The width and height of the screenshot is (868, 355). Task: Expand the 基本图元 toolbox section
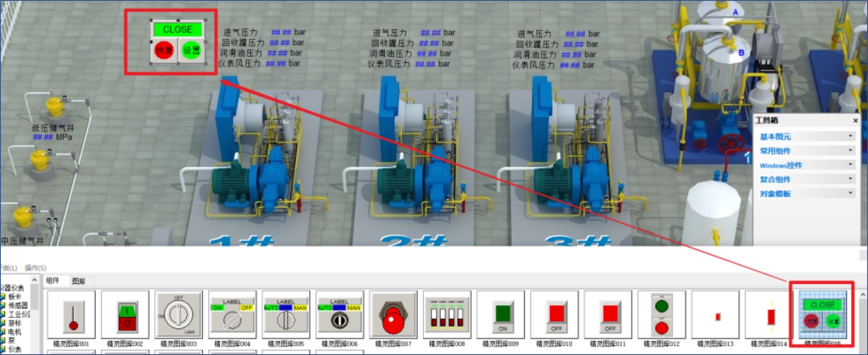806,136
